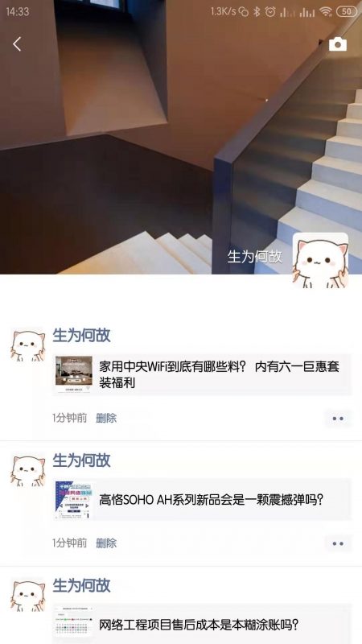Tap avatar beside the WiFi post
The image size is (362, 644).
(27, 345)
